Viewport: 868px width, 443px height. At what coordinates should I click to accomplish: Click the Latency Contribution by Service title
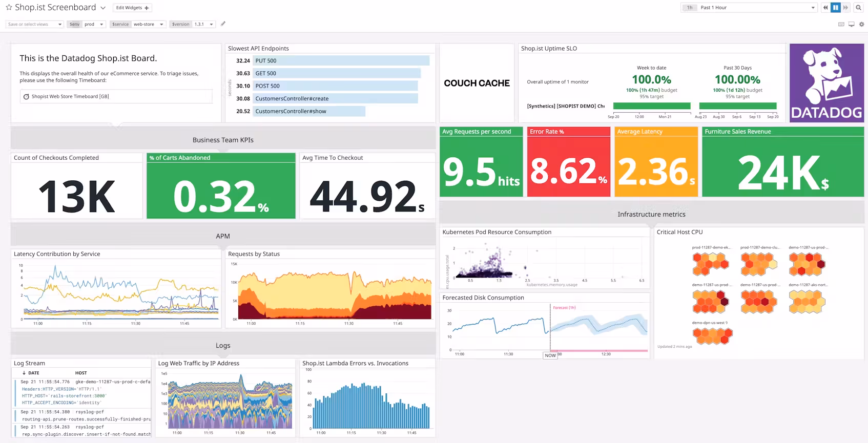click(57, 254)
